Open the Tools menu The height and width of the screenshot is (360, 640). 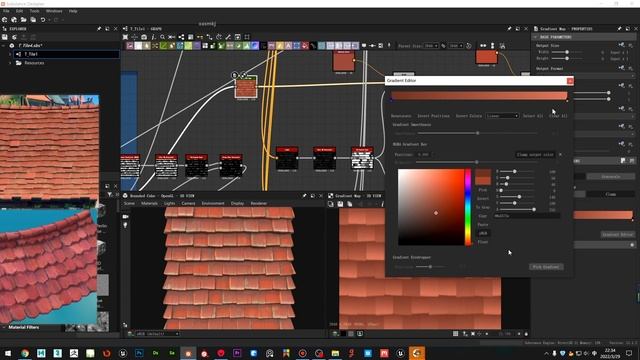click(34, 11)
